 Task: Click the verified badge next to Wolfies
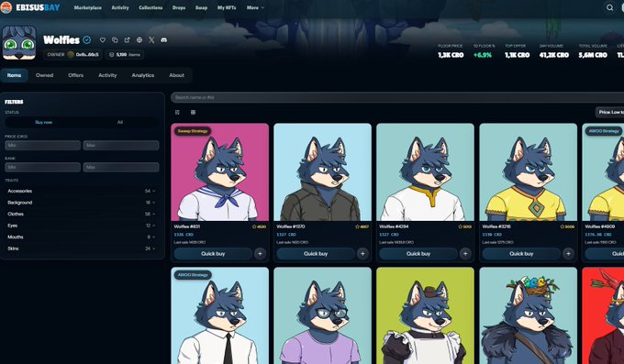[87, 39]
